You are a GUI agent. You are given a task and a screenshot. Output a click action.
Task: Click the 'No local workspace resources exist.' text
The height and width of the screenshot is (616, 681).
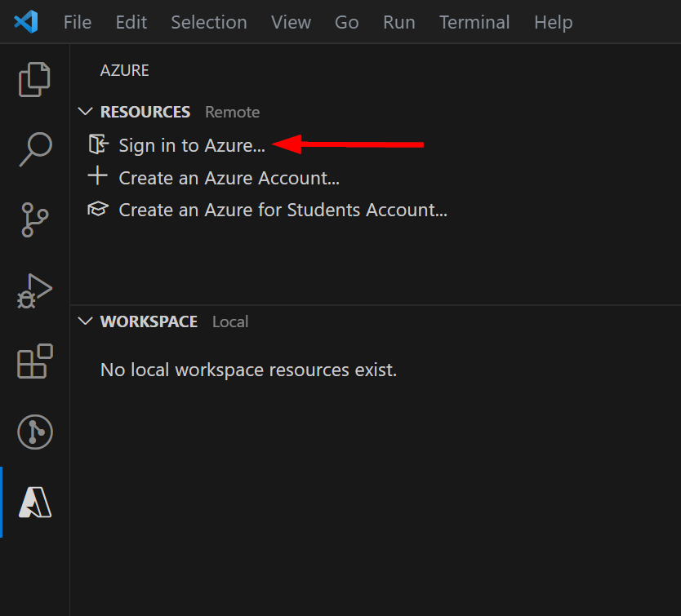[248, 370]
